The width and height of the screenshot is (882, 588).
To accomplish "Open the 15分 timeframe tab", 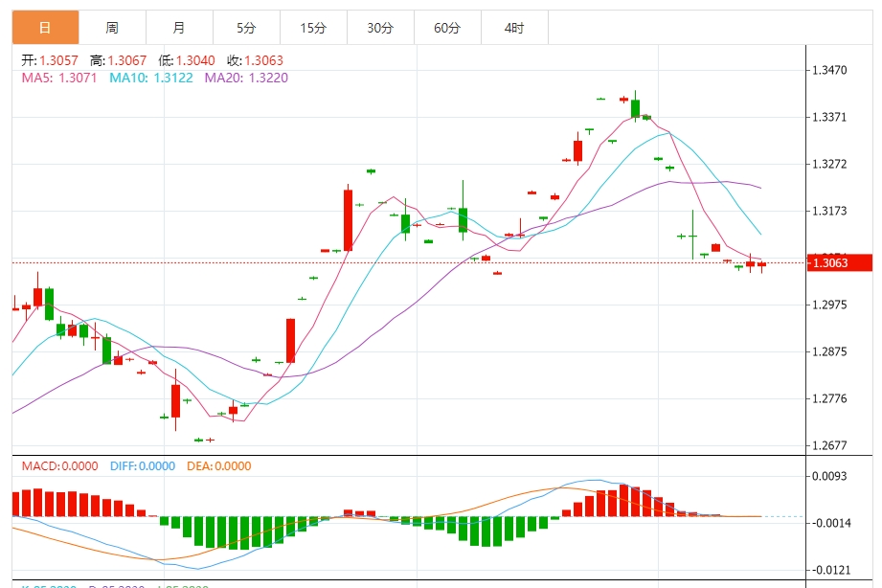I will [313, 28].
